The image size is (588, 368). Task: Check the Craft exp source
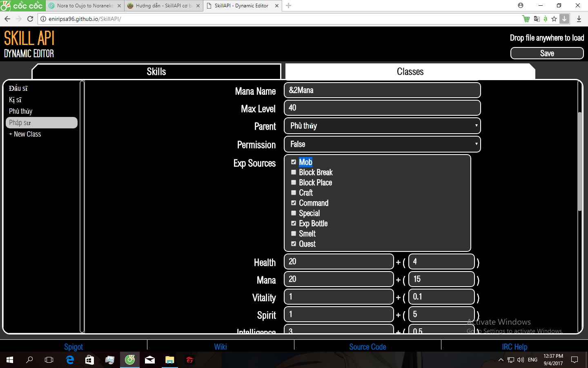[x=293, y=193]
